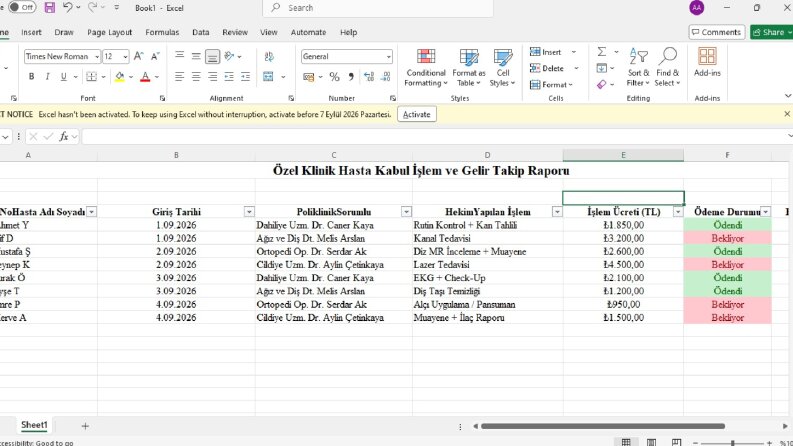Click Accounting Number Format icon
Screen dimensions: 793x446
[308, 76]
